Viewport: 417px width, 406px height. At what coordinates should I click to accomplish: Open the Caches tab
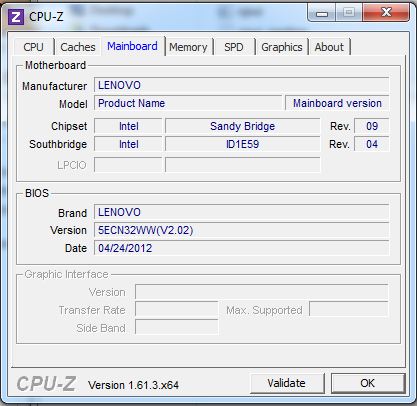78,47
